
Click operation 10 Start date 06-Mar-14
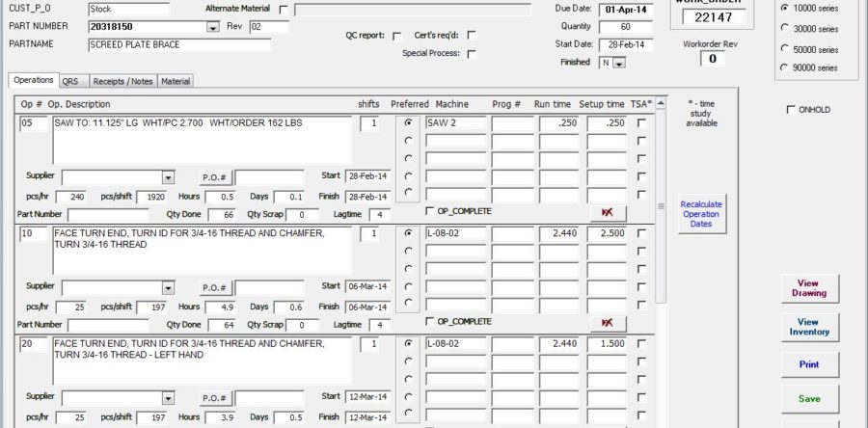point(367,287)
